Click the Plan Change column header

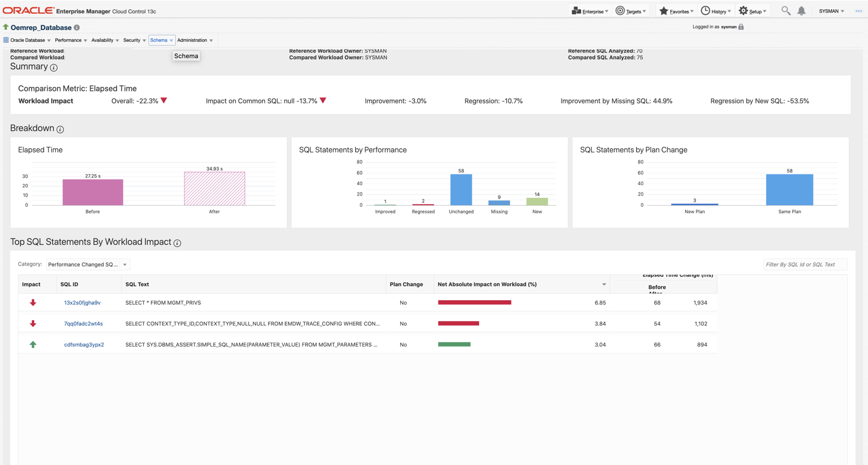[x=410, y=285]
